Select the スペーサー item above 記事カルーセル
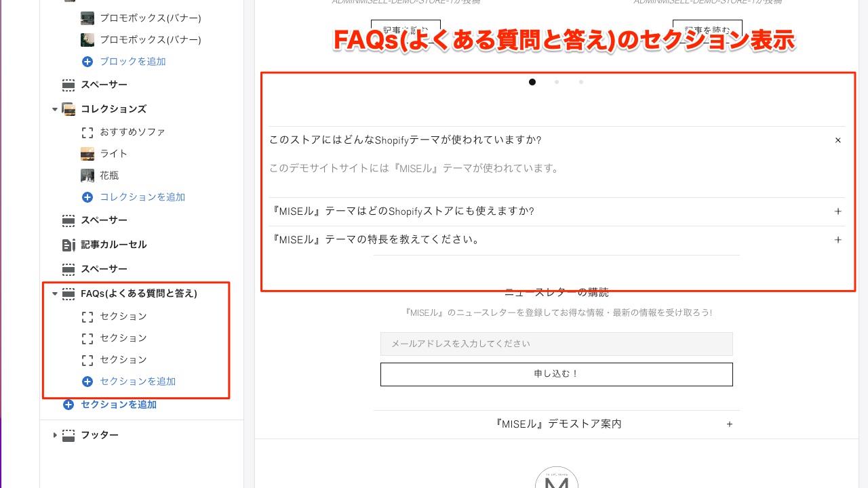This screenshot has height=488, width=868. pos(104,220)
